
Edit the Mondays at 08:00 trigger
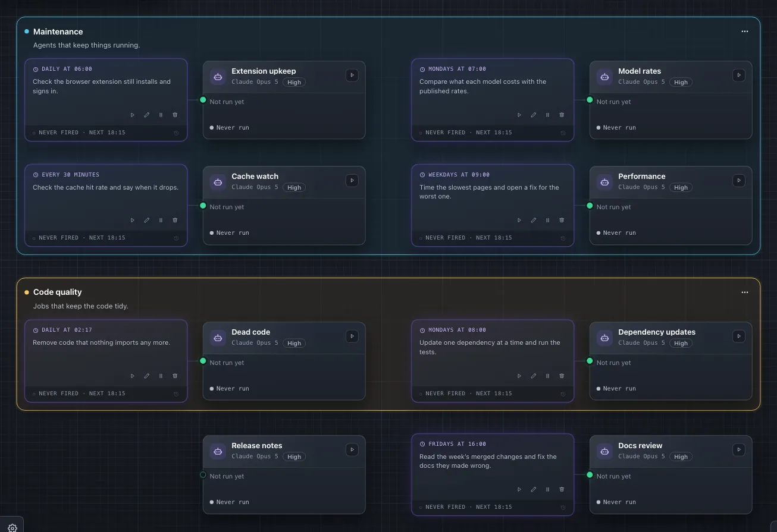pyautogui.click(x=534, y=376)
